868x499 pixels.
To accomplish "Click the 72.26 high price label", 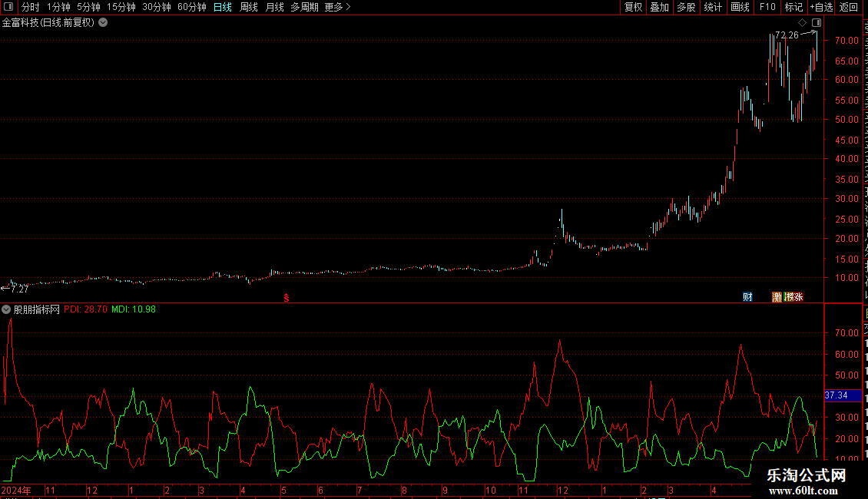I will coord(787,35).
